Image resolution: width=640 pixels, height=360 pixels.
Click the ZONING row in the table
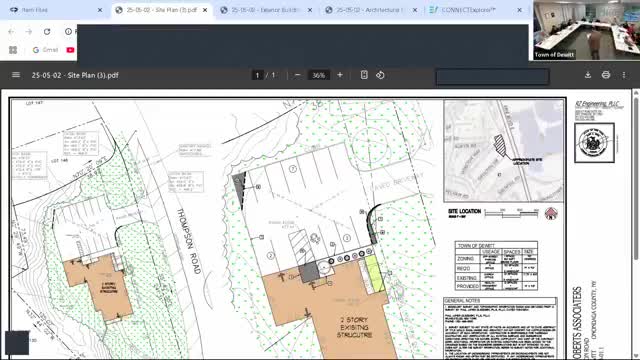pyautogui.click(x=496, y=259)
